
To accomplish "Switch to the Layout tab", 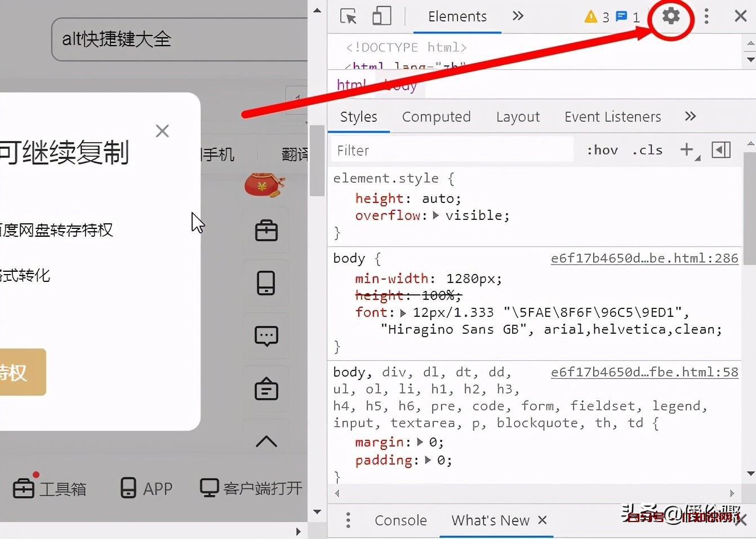I will coord(518,117).
